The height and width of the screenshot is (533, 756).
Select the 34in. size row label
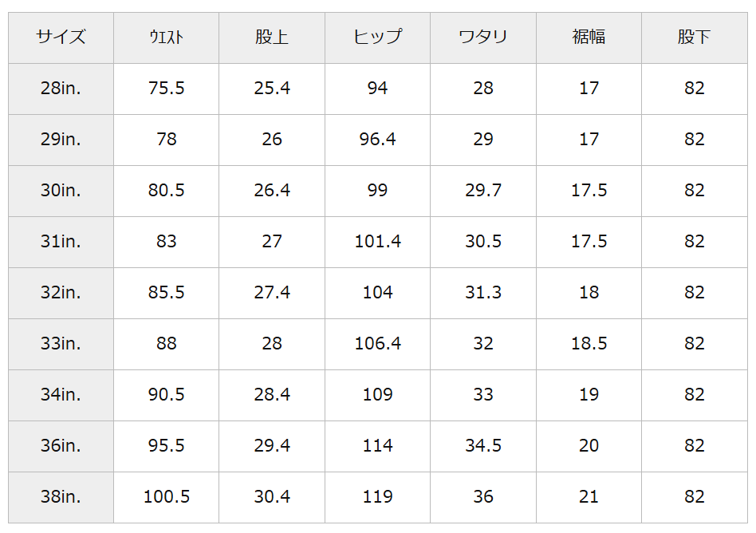click(x=61, y=394)
